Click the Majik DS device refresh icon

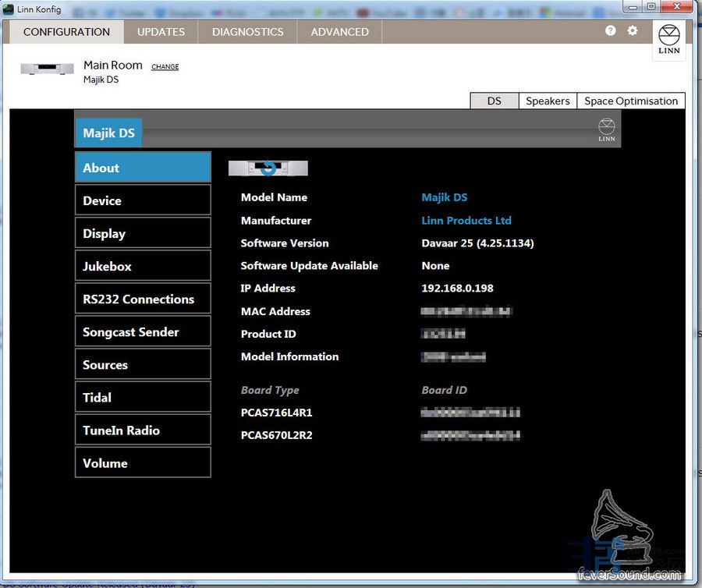[268, 168]
